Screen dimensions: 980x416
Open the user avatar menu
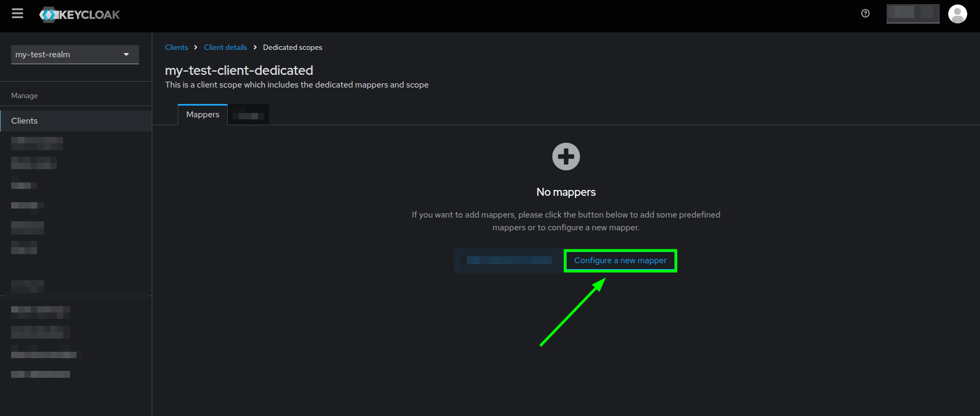(x=958, y=14)
